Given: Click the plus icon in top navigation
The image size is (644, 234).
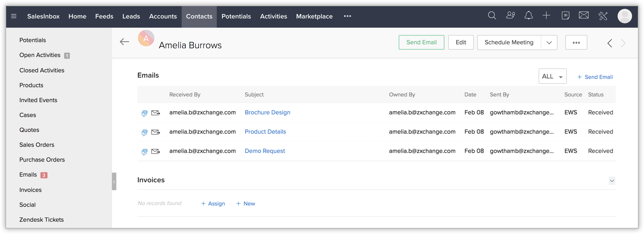Looking at the screenshot, I should point(546,16).
